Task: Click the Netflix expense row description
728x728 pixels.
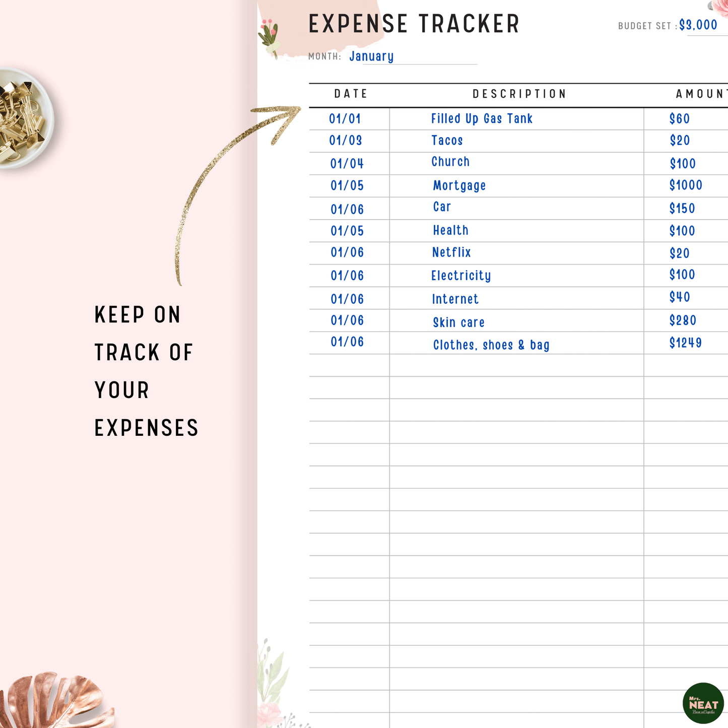Action: (451, 253)
